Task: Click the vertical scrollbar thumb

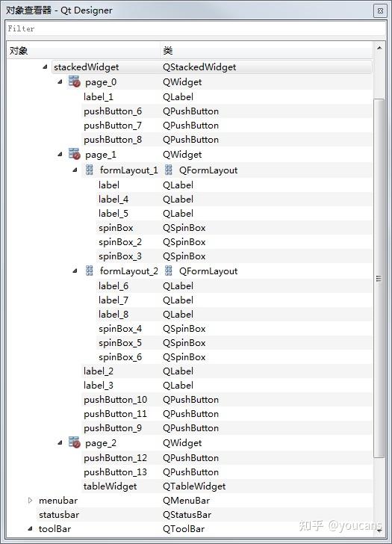Action: pyautogui.click(x=379, y=278)
